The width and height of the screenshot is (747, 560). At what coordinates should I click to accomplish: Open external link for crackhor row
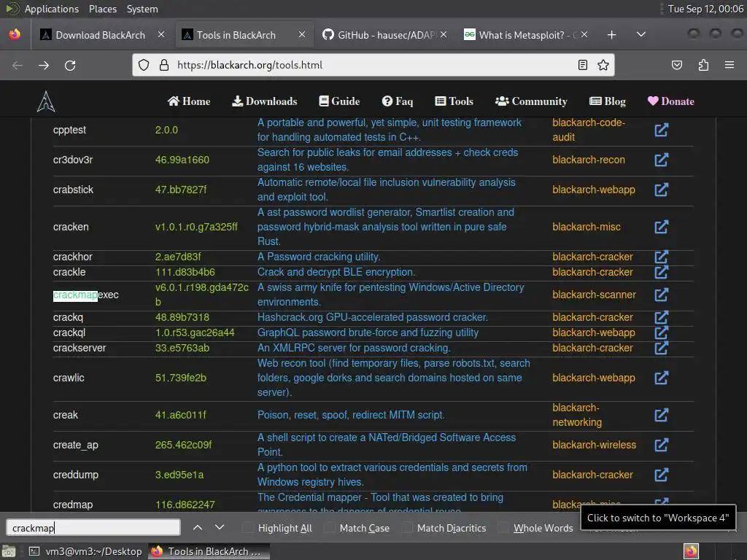661,257
